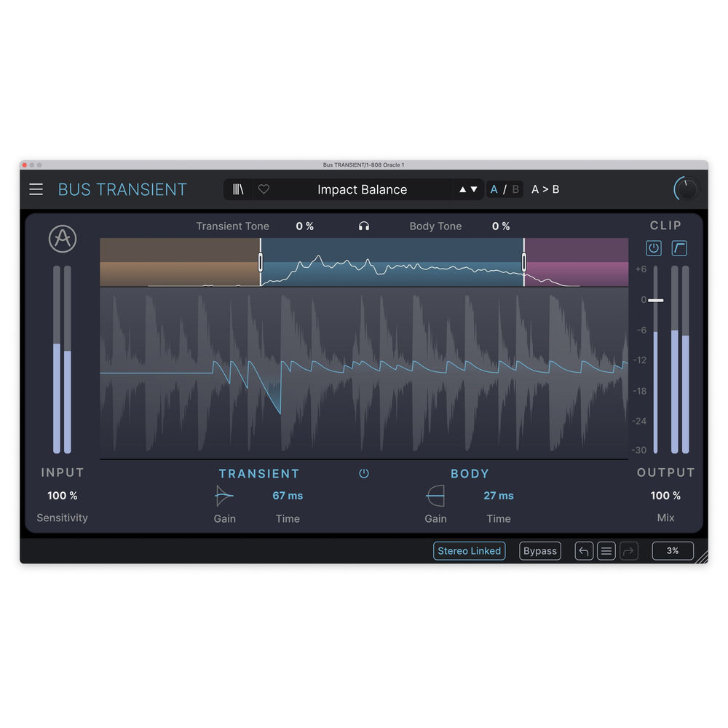Toggle the Clip power button
The height and width of the screenshot is (728, 728).
click(x=654, y=248)
